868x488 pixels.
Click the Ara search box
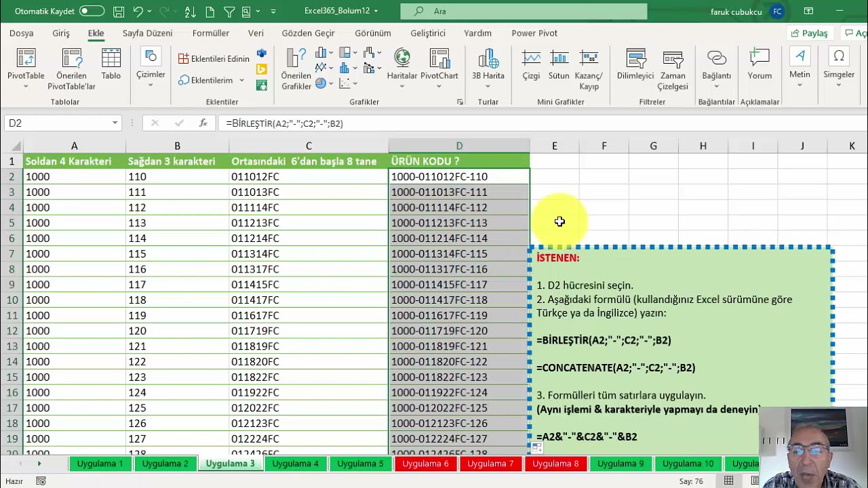(x=524, y=12)
